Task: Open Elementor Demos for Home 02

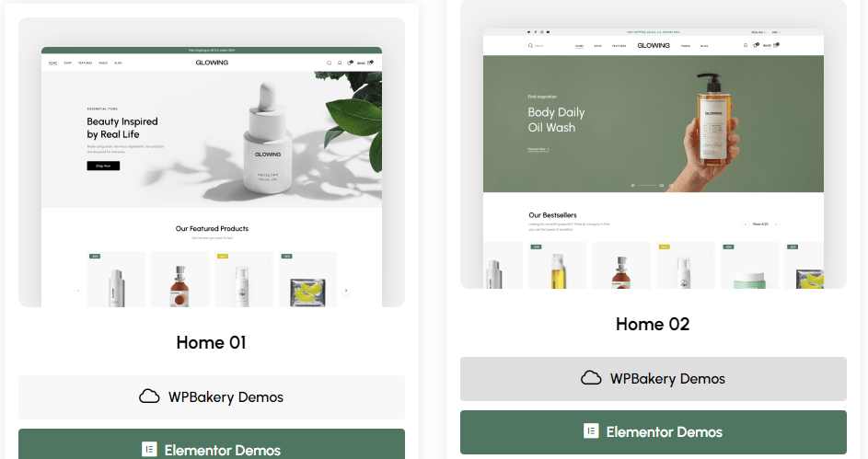Action: 654,432
